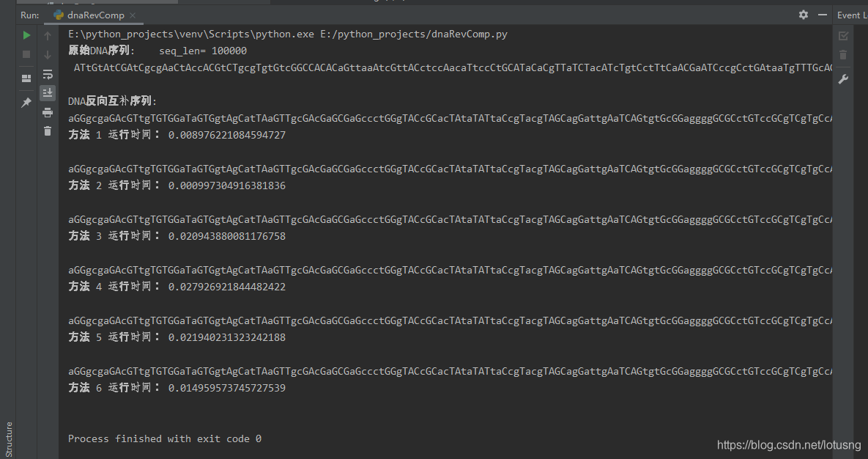Click the DNA反向互补序列 heading
The image size is (868, 459).
112,101
